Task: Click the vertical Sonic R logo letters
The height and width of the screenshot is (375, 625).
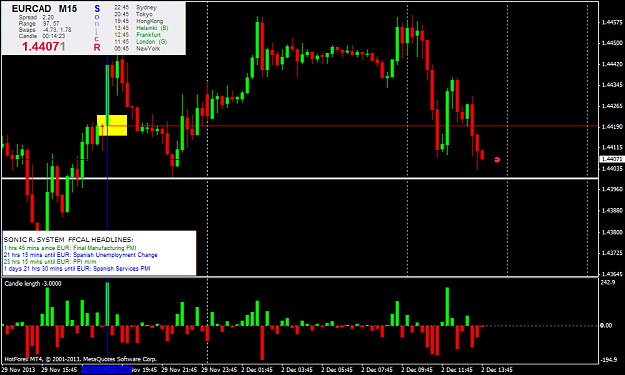Action: (x=97, y=28)
